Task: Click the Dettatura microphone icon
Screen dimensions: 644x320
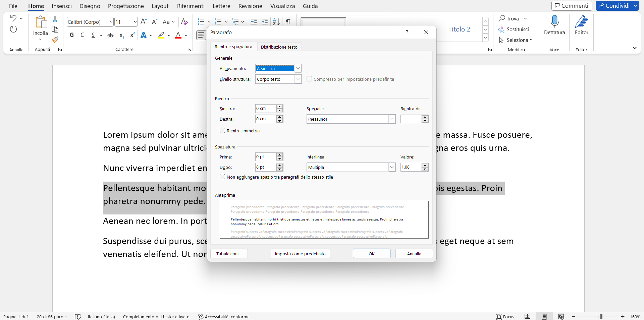Action: (554, 22)
